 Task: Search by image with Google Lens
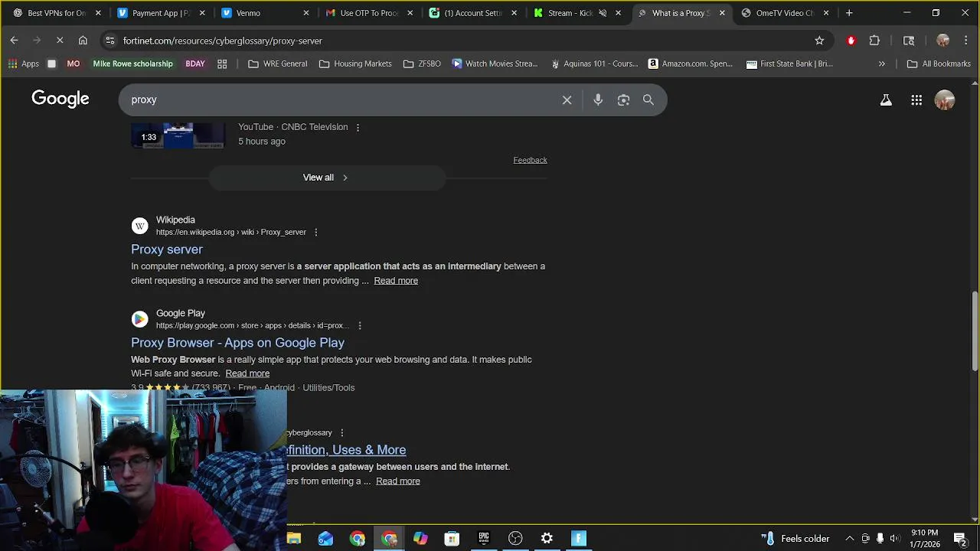click(623, 99)
